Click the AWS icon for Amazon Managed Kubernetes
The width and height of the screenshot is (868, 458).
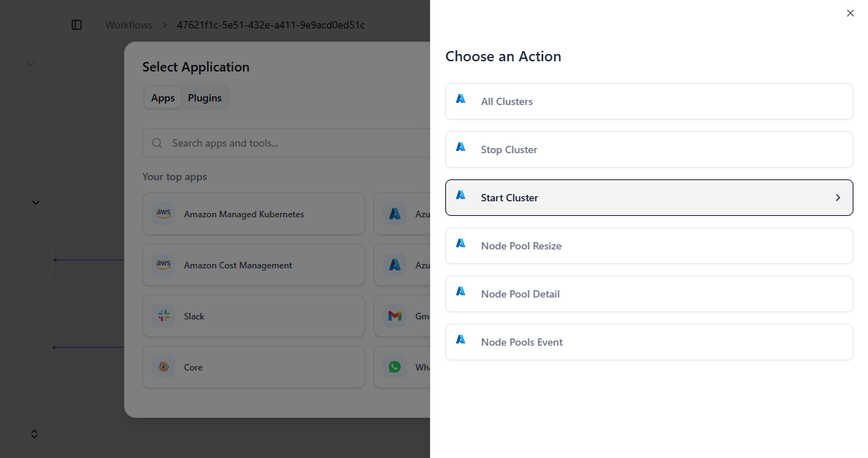164,214
